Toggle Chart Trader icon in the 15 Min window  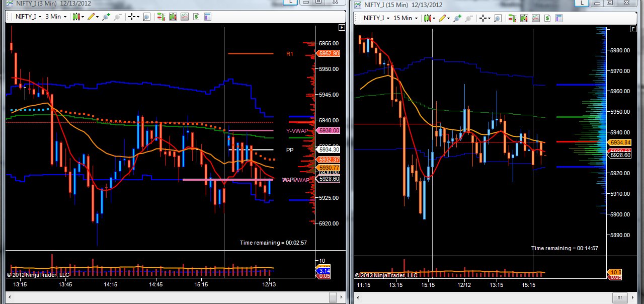pyautogui.click(x=512, y=18)
